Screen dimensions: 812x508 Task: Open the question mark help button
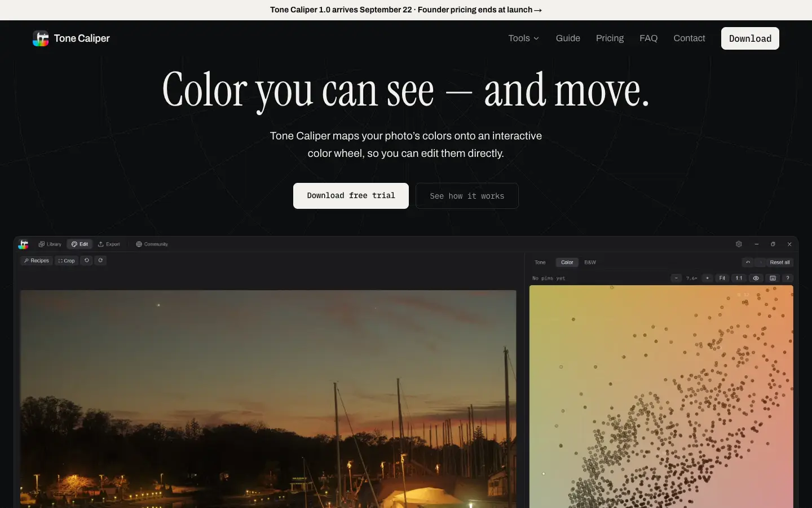point(788,278)
